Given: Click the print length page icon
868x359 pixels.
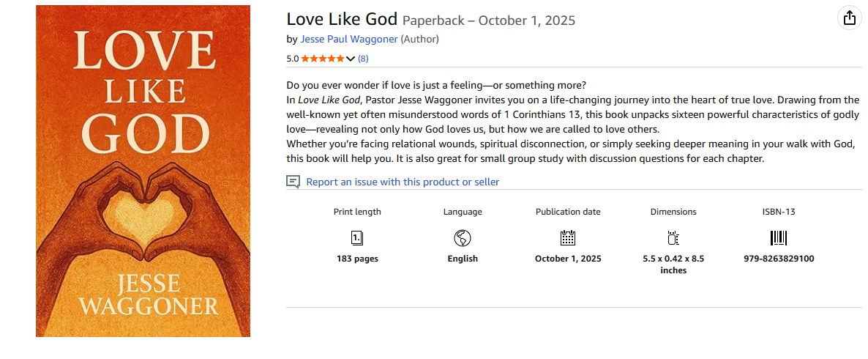Looking at the screenshot, I should coord(357,237).
